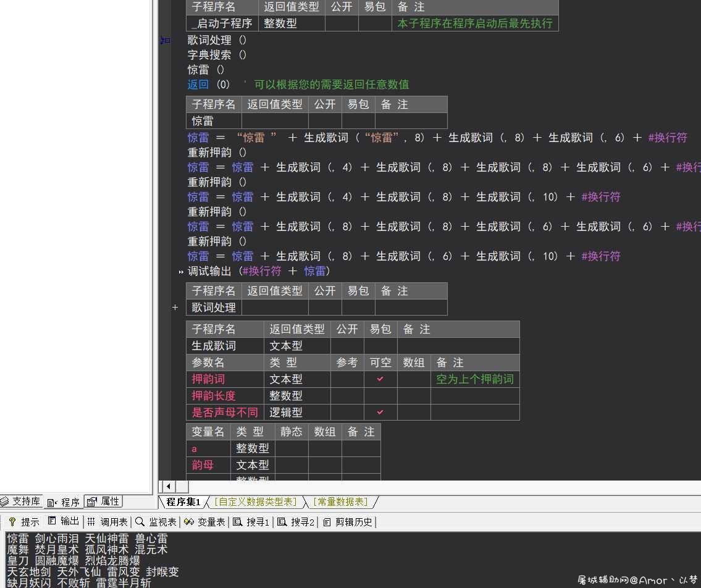The image size is (701, 588).
Task: Click the call line 惊雷 ()
Action: pos(206,70)
